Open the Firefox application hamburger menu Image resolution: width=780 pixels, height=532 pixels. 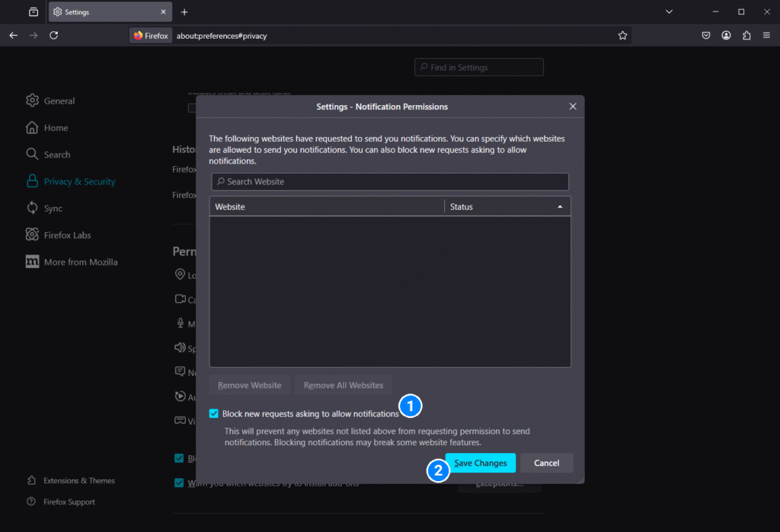click(x=766, y=36)
